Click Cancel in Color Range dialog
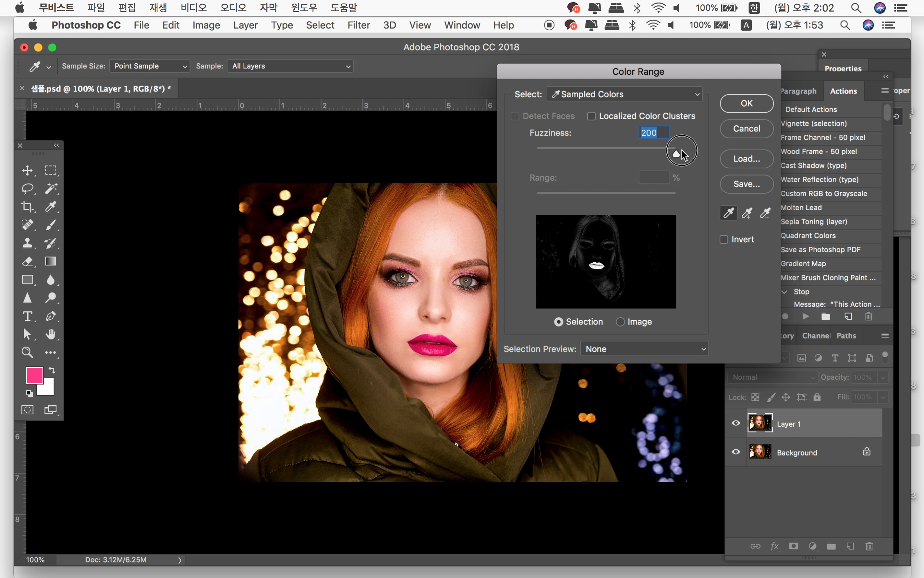924x578 pixels. (747, 129)
